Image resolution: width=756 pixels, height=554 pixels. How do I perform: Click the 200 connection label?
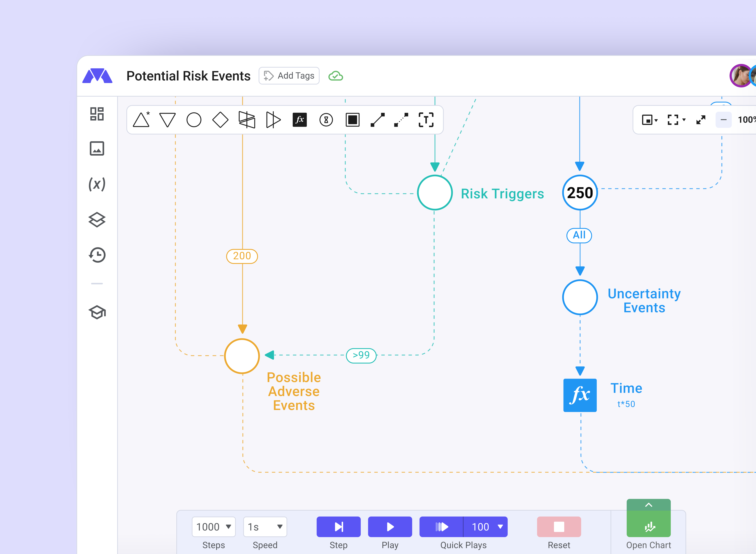point(242,256)
